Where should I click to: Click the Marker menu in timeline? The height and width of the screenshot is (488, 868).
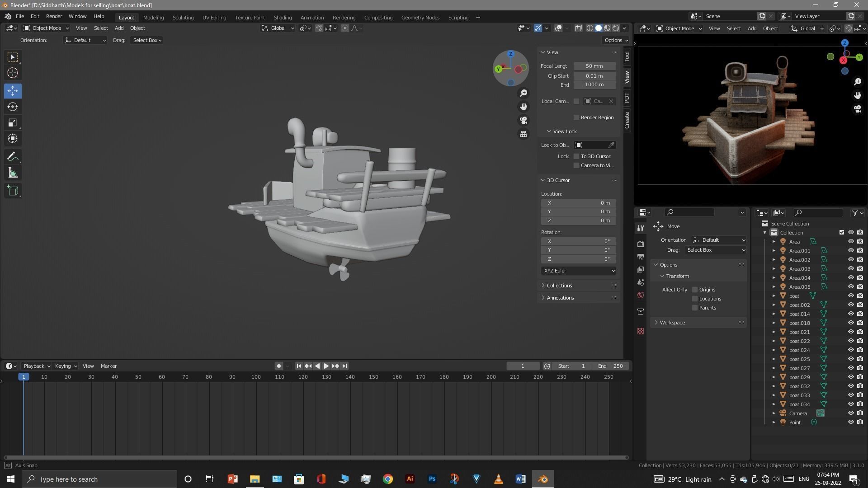[108, 366]
